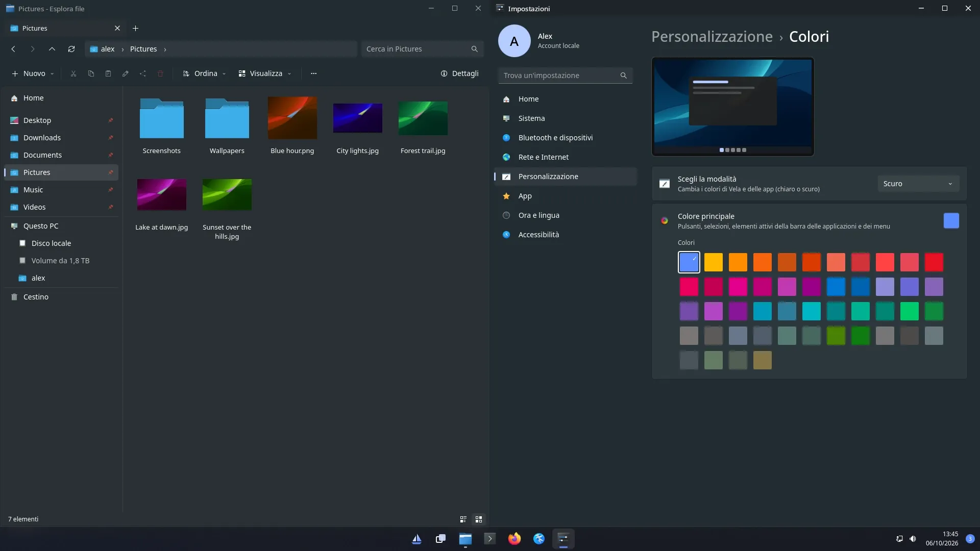Click the search magnifier in Cerca in Pictures
The height and width of the screenshot is (551, 980).
click(474, 49)
